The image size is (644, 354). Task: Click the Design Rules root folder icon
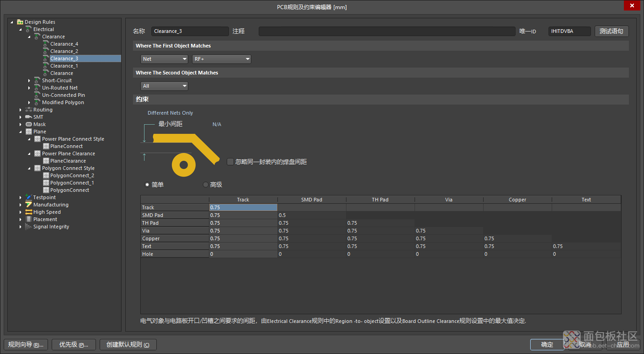point(20,22)
